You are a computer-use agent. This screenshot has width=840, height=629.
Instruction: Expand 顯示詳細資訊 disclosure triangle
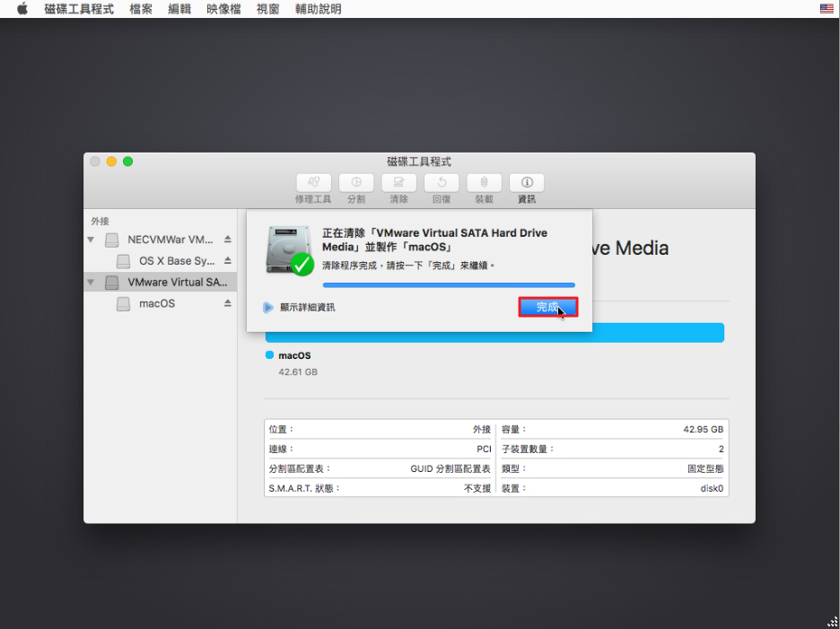pyautogui.click(x=267, y=308)
